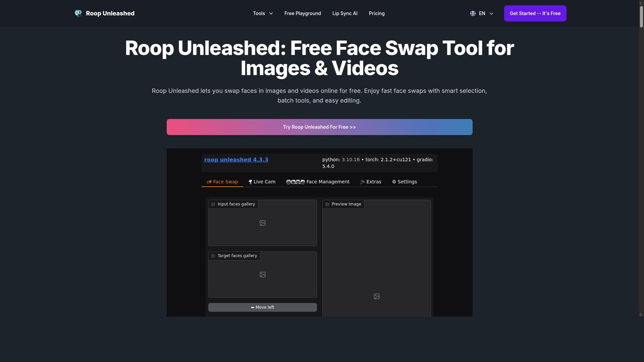Open the roop unleashed 4.3.3 link
Viewport: 644px width, 362px height.
coord(236,160)
